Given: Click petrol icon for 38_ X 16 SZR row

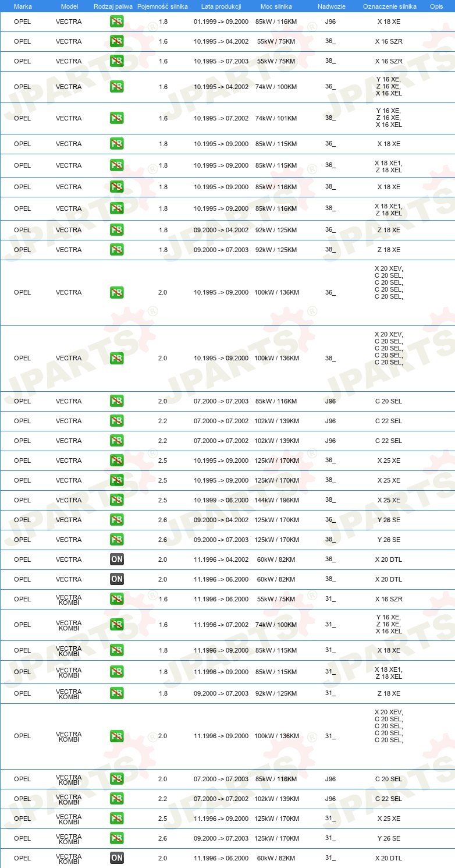Looking at the screenshot, I should point(117,61).
